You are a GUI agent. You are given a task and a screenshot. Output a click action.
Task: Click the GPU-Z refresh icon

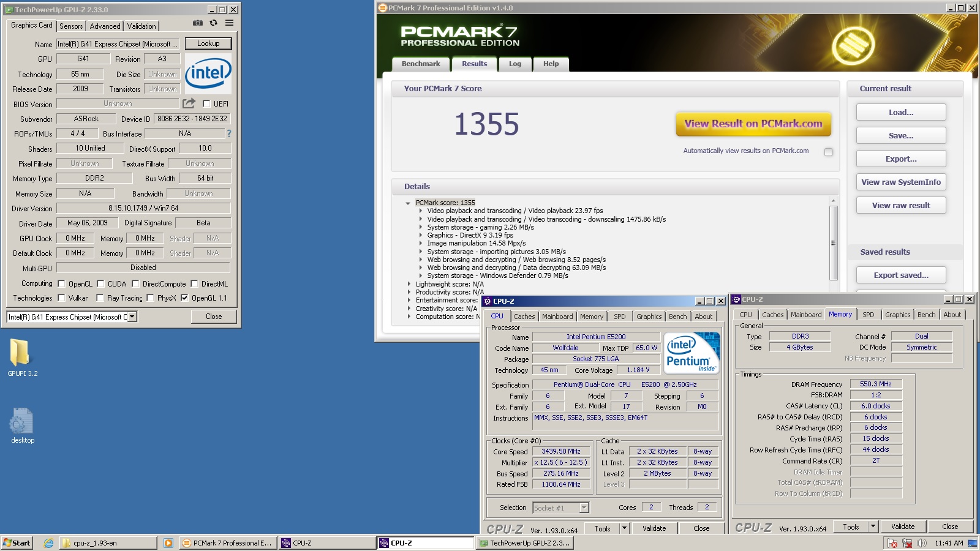[213, 23]
